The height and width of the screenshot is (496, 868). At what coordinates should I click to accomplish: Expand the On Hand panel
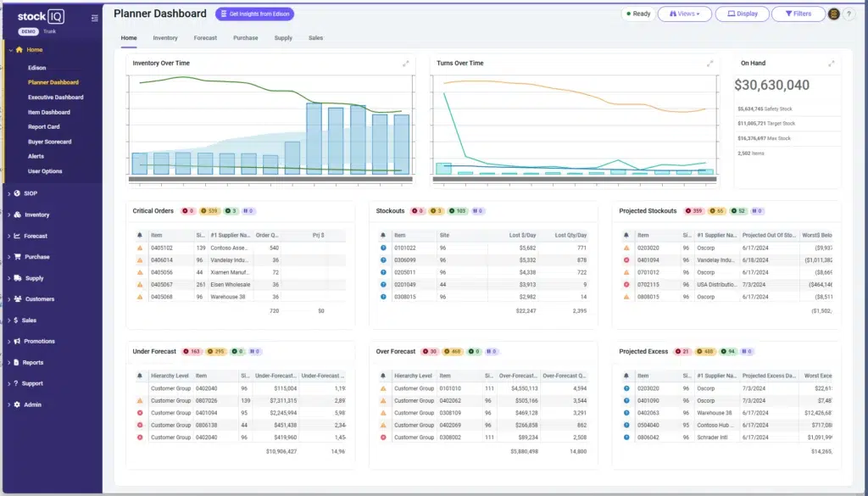[x=831, y=64]
